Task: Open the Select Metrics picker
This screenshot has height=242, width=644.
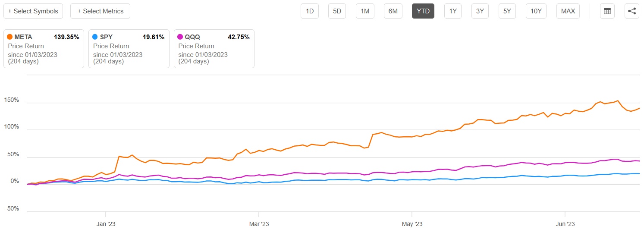Action: pos(100,11)
